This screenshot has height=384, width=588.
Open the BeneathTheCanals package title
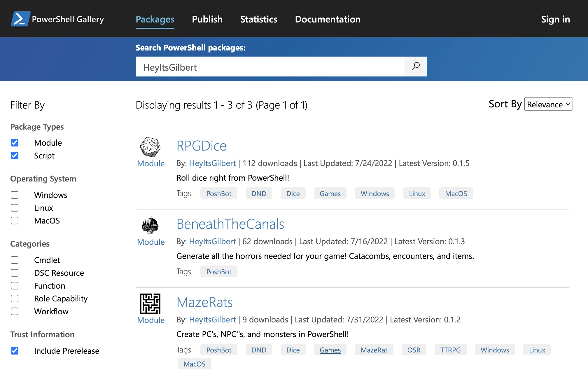click(x=230, y=224)
